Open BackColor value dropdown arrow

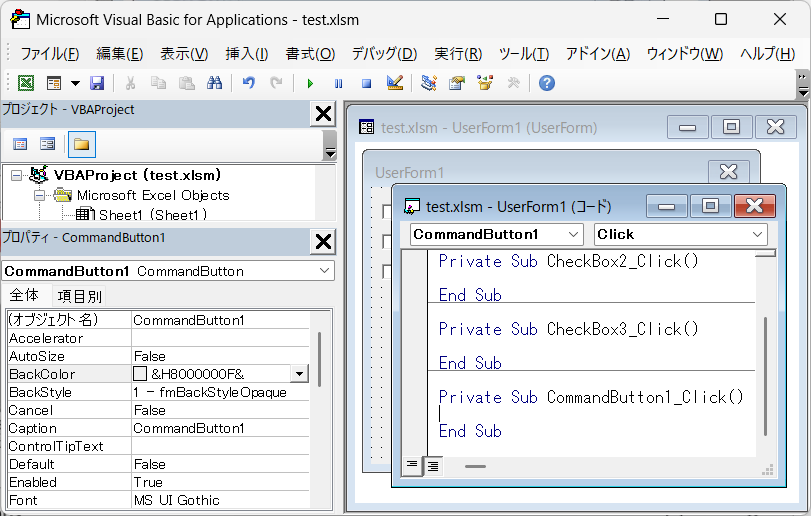(x=299, y=374)
